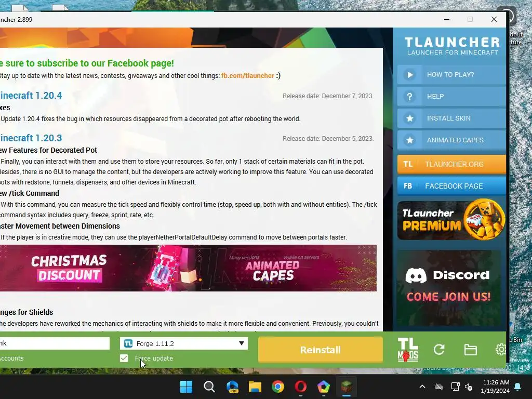
Task: Open the launcher settings gear
Action: (x=501, y=350)
